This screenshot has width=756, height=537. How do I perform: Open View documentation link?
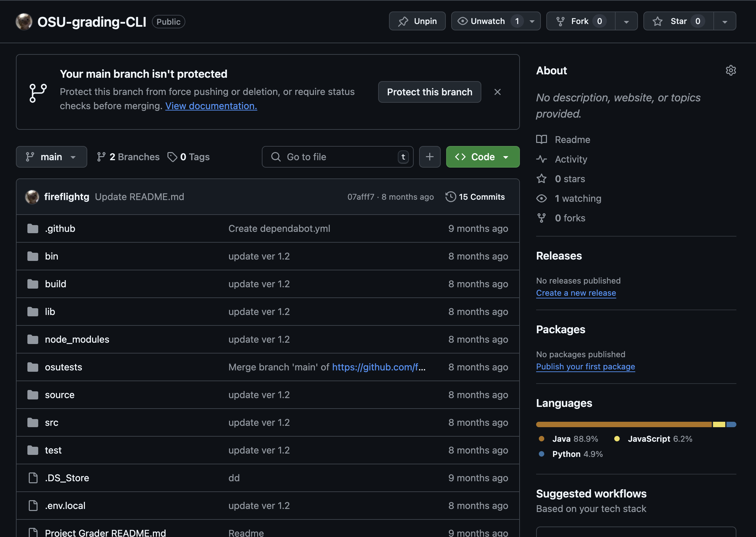click(x=211, y=106)
